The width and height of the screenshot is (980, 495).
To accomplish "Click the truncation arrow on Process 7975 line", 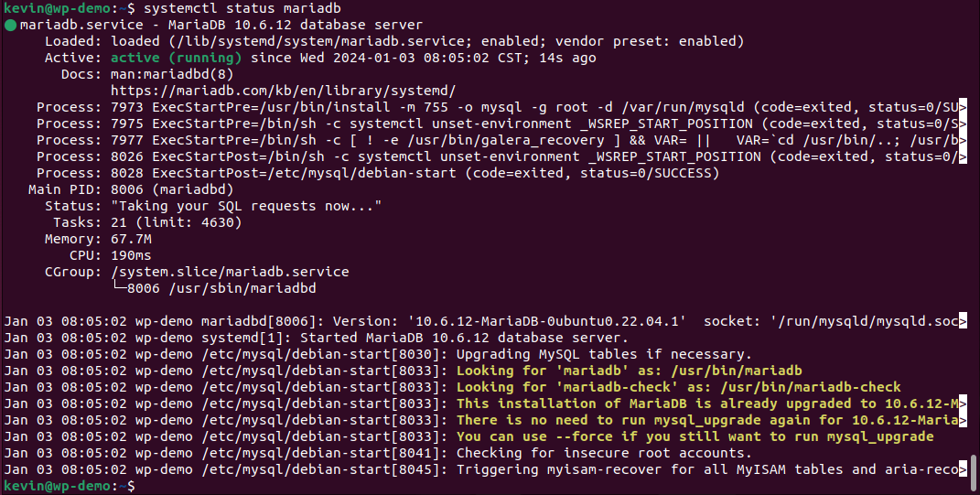I will point(963,124).
